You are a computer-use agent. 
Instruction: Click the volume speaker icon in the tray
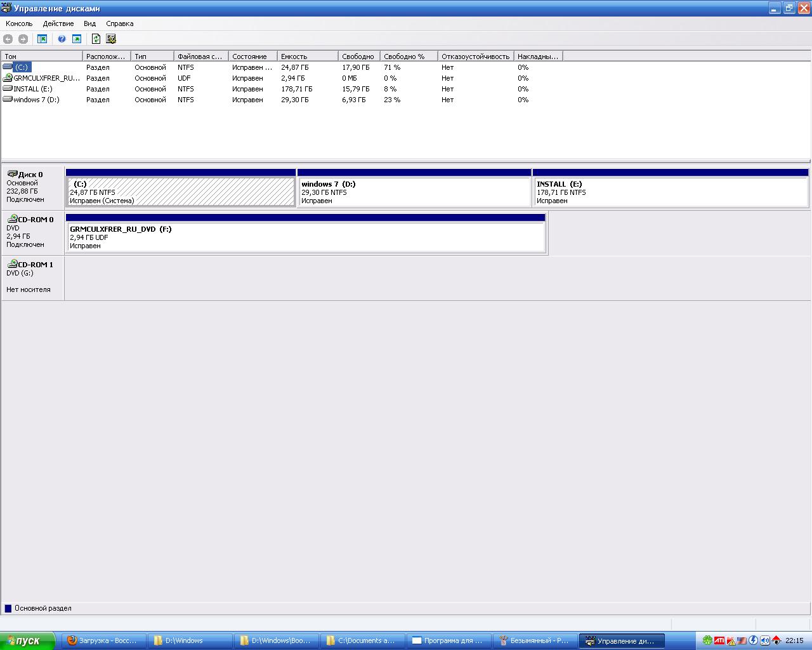[x=764, y=640]
